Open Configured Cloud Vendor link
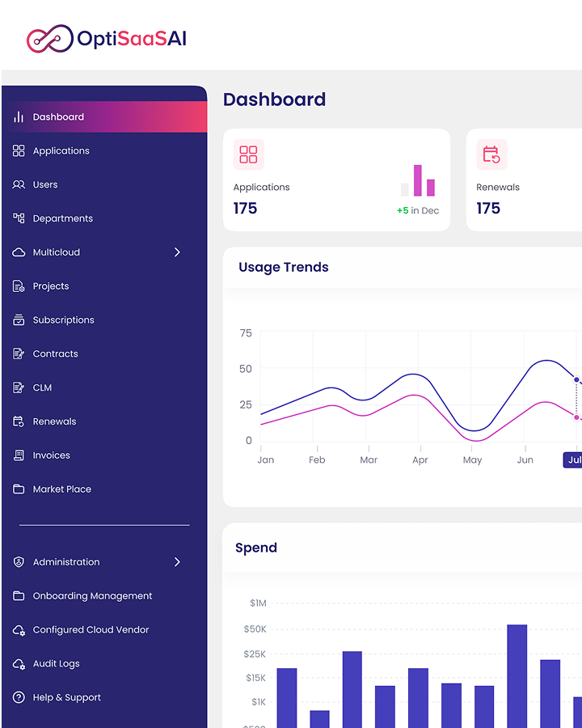Viewport: 582px width, 728px height. pyautogui.click(x=104, y=629)
